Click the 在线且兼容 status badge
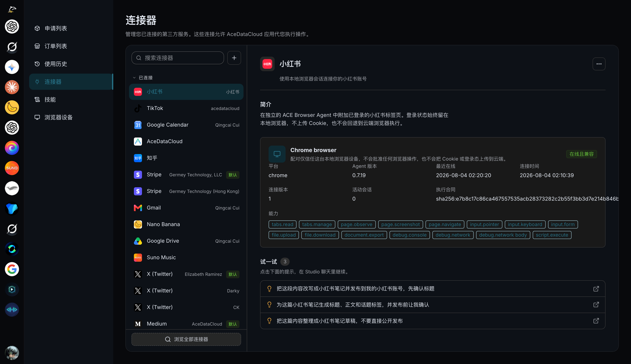 [581, 154]
